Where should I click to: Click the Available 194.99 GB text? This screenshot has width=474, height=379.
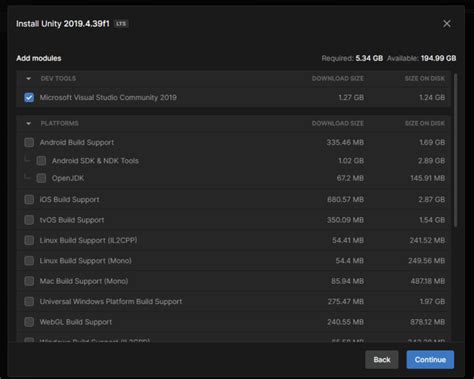coord(421,58)
